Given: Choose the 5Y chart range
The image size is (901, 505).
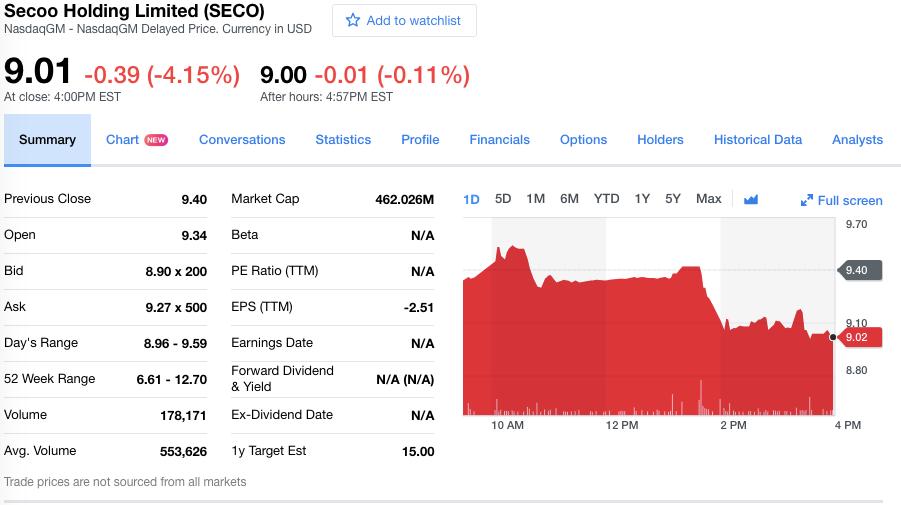Looking at the screenshot, I should (x=673, y=199).
